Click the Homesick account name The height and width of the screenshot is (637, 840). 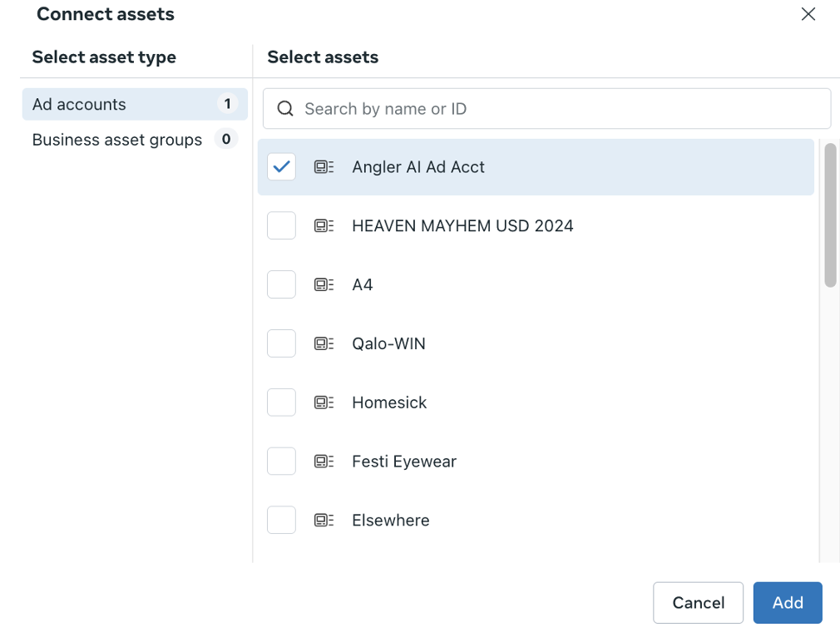(389, 402)
